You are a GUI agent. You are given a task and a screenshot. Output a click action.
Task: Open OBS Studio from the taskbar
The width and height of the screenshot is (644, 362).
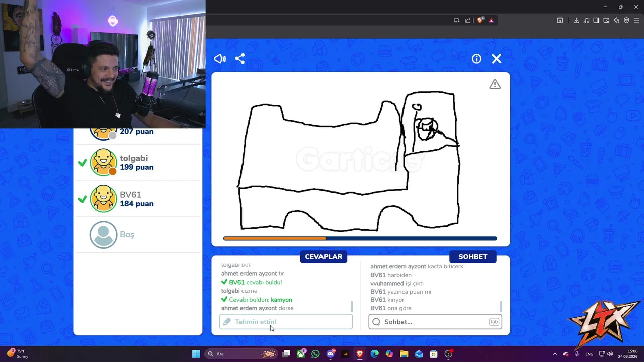coord(448,354)
